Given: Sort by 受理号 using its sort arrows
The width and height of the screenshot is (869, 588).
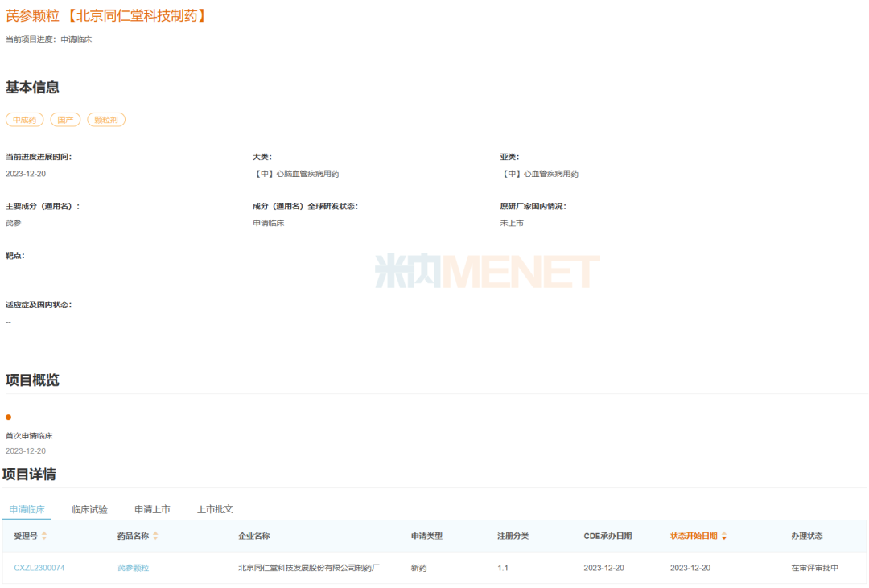Looking at the screenshot, I should pos(44,536).
